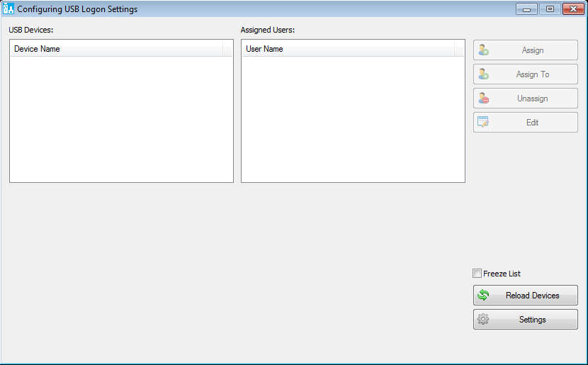Click the Unassign button label
This screenshot has height=365, width=588.
point(533,99)
